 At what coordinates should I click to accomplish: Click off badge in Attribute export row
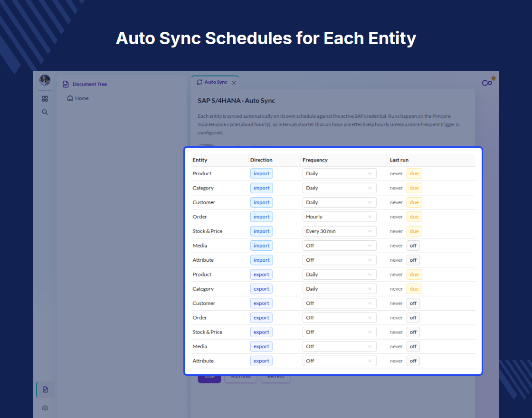[413, 361]
